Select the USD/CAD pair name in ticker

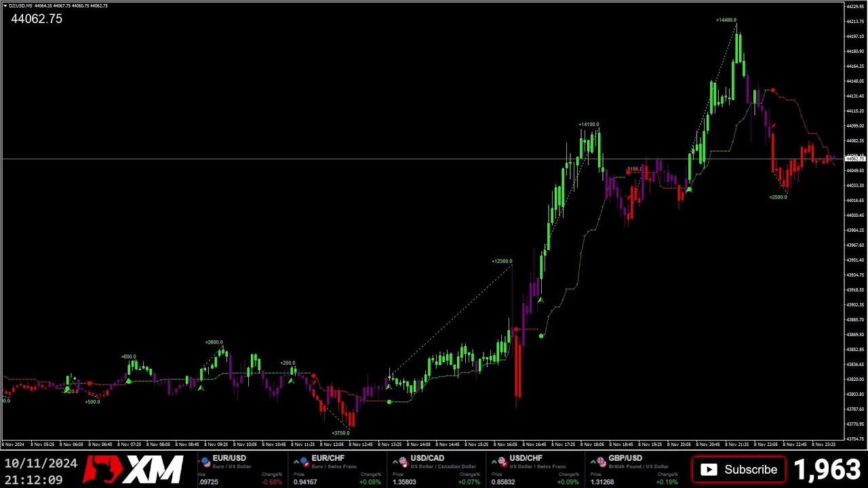pyautogui.click(x=427, y=458)
